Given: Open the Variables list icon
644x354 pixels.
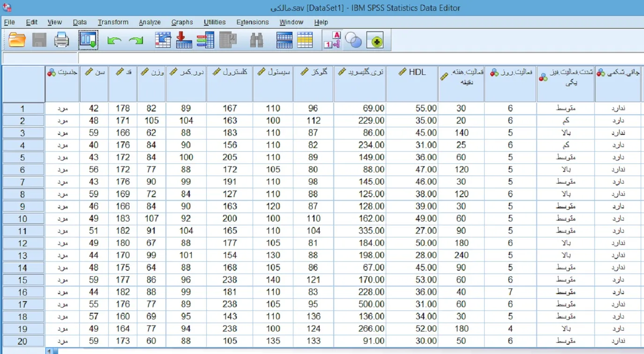Looking at the screenshot, I should (205, 40).
